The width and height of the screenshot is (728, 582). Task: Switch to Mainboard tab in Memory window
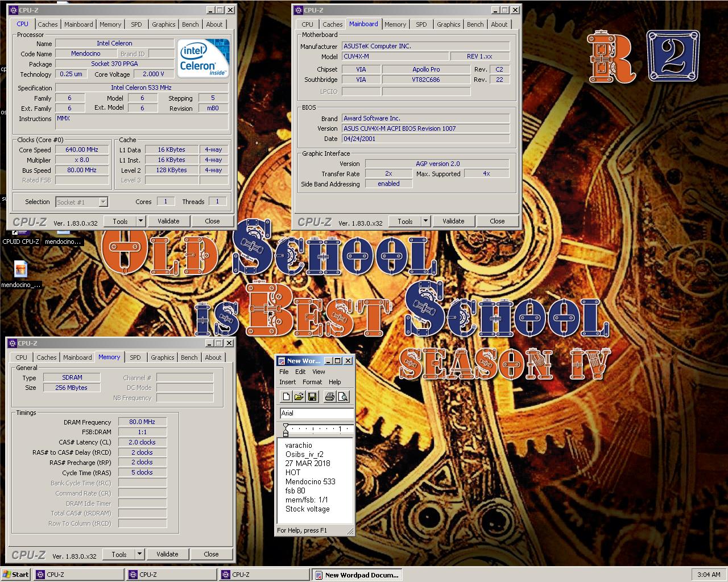pos(77,357)
